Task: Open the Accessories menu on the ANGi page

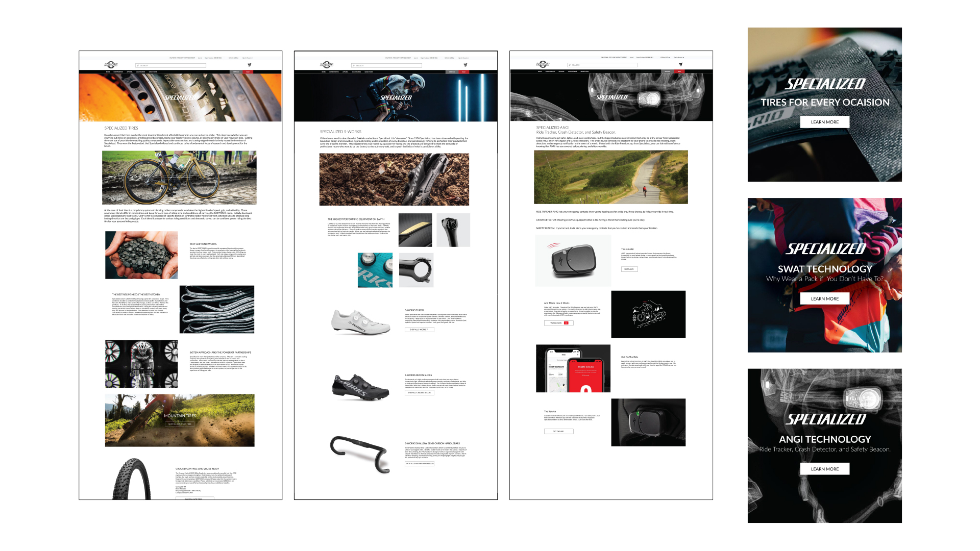Action: (572, 71)
